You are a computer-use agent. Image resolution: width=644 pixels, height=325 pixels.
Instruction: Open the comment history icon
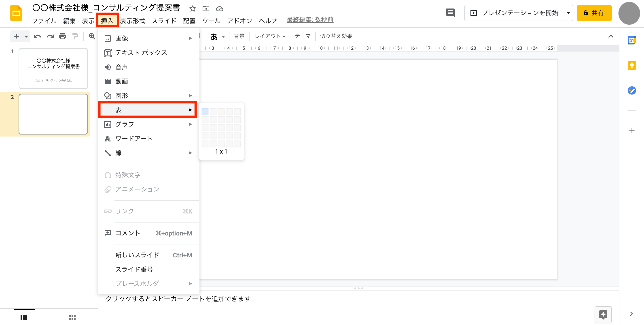pos(450,13)
